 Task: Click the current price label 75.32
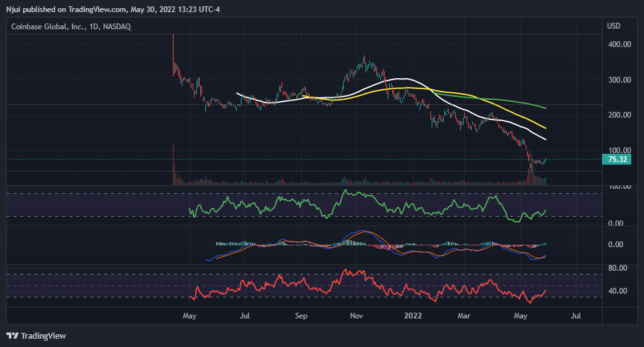point(618,160)
